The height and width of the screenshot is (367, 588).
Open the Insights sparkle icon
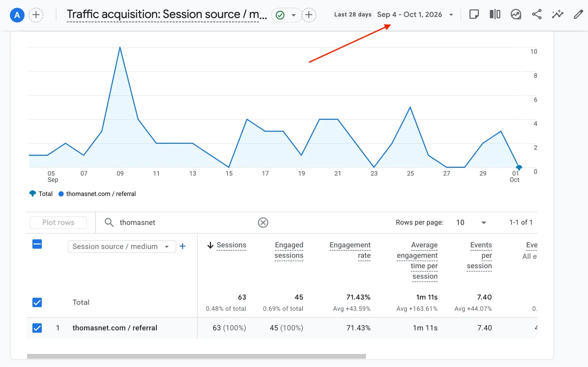[x=558, y=14]
